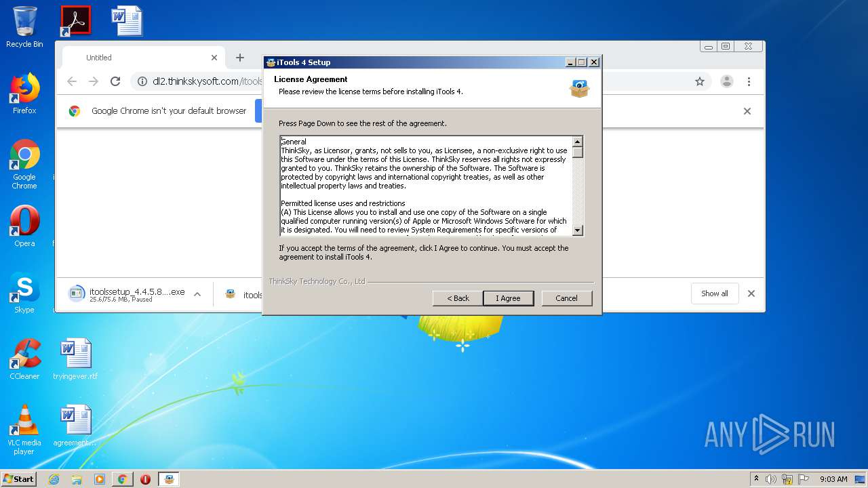Close the Untitled Chrome tab
Viewport: 868px width, 488px height.
(x=214, y=58)
